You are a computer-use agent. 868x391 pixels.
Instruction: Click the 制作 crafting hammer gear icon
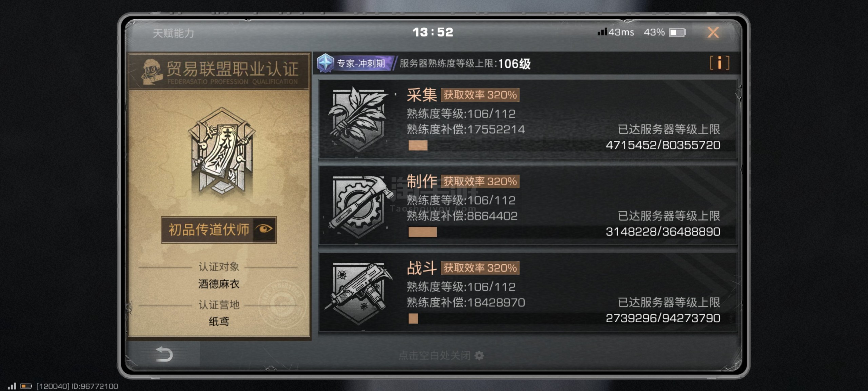tap(359, 206)
